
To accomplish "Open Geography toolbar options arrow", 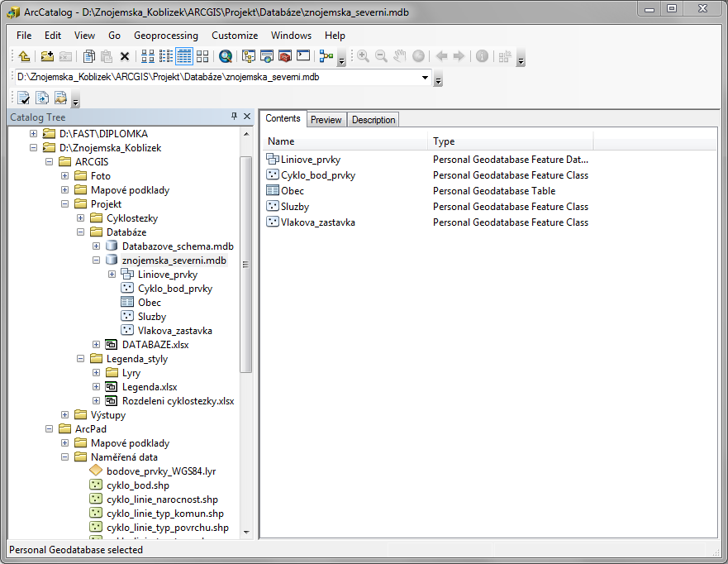I will (x=521, y=59).
